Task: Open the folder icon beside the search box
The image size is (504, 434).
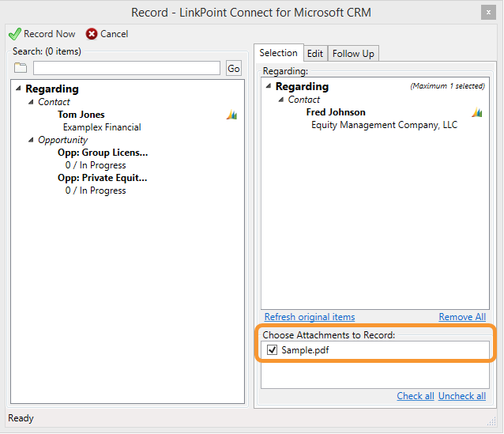Action: 21,68
